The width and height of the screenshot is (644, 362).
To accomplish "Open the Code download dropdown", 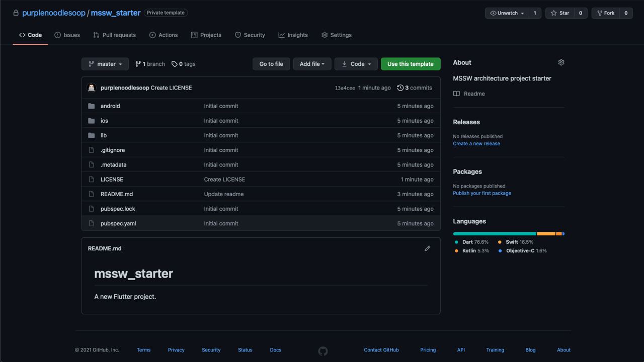I will point(356,64).
